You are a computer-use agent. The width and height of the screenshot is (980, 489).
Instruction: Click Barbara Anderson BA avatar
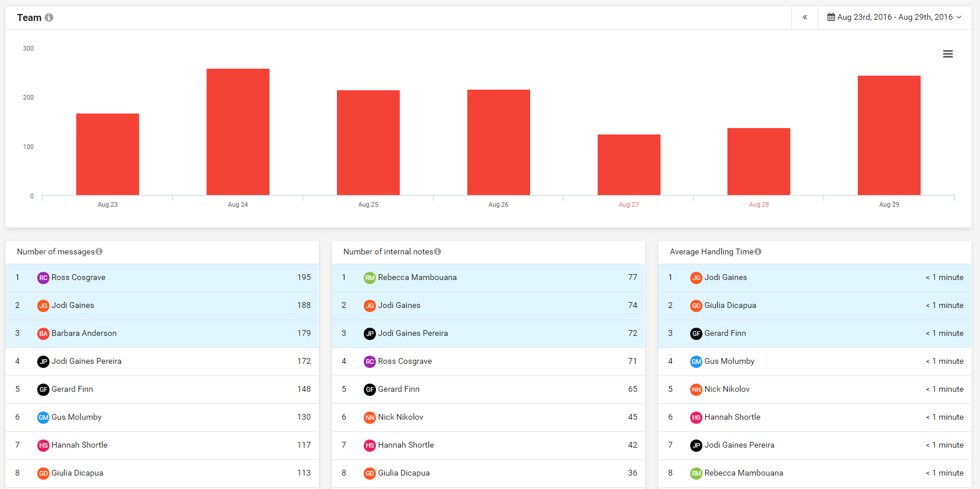[x=43, y=334]
